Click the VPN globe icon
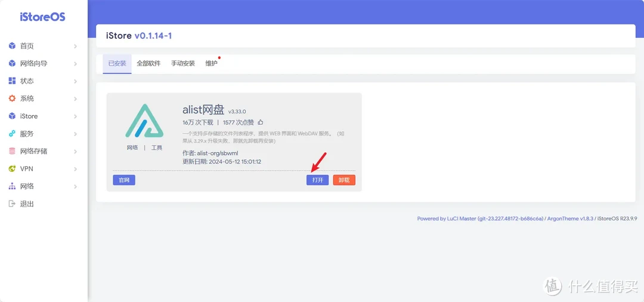The height and width of the screenshot is (302, 644). (x=13, y=169)
